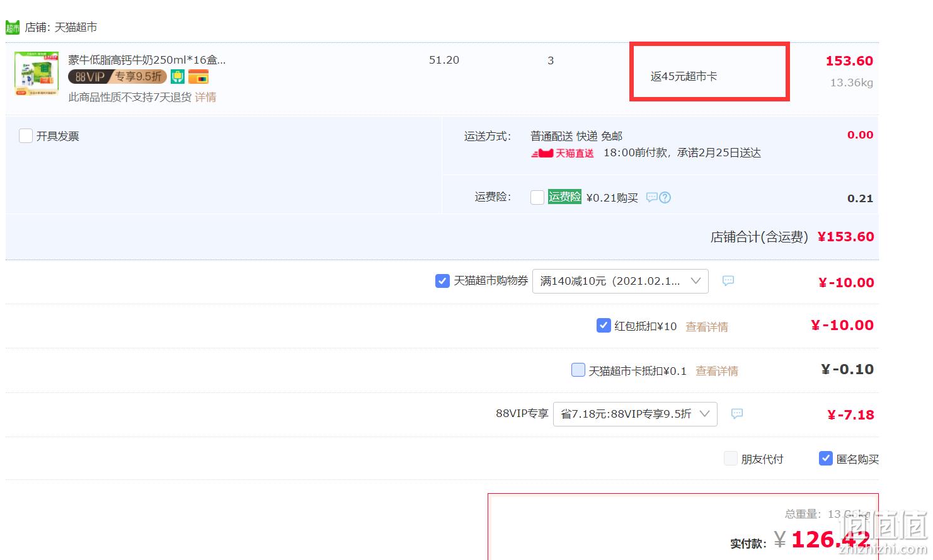Click the final payment amount 126.42
Viewport: 933px width, 560px height.
coord(831,539)
